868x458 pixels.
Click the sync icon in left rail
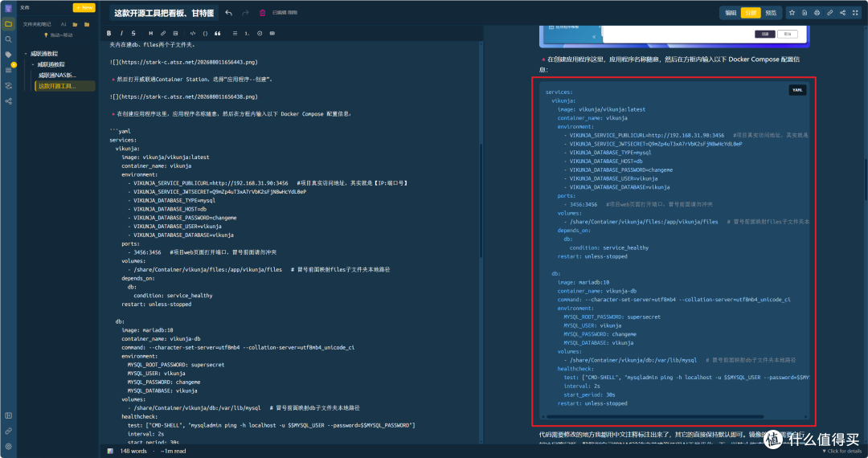click(8, 86)
